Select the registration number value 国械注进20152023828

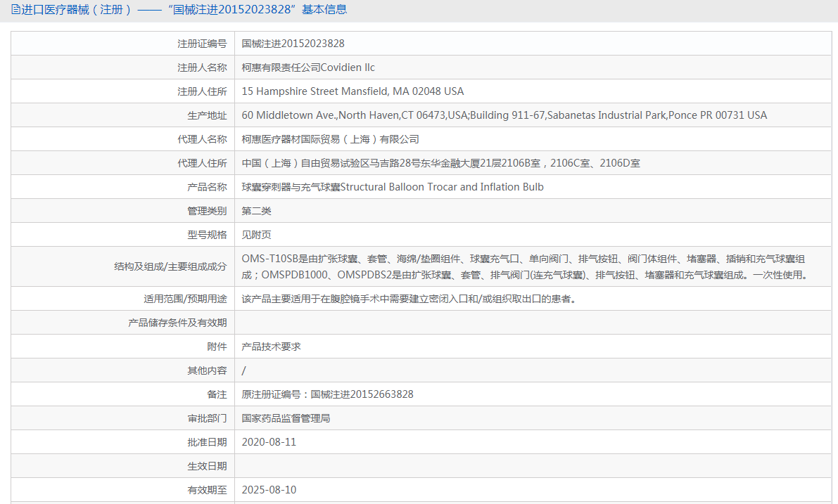pyautogui.click(x=293, y=44)
